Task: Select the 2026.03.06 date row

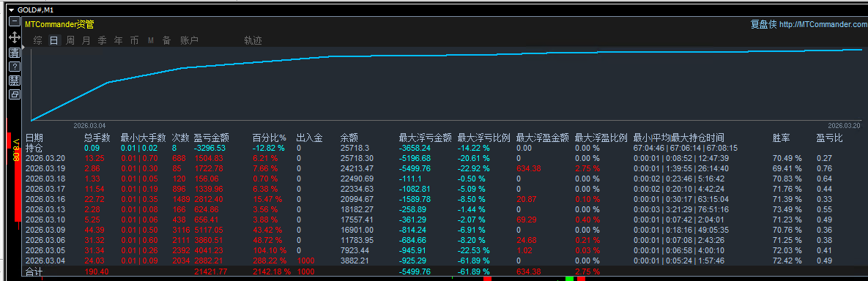Action: [x=46, y=240]
